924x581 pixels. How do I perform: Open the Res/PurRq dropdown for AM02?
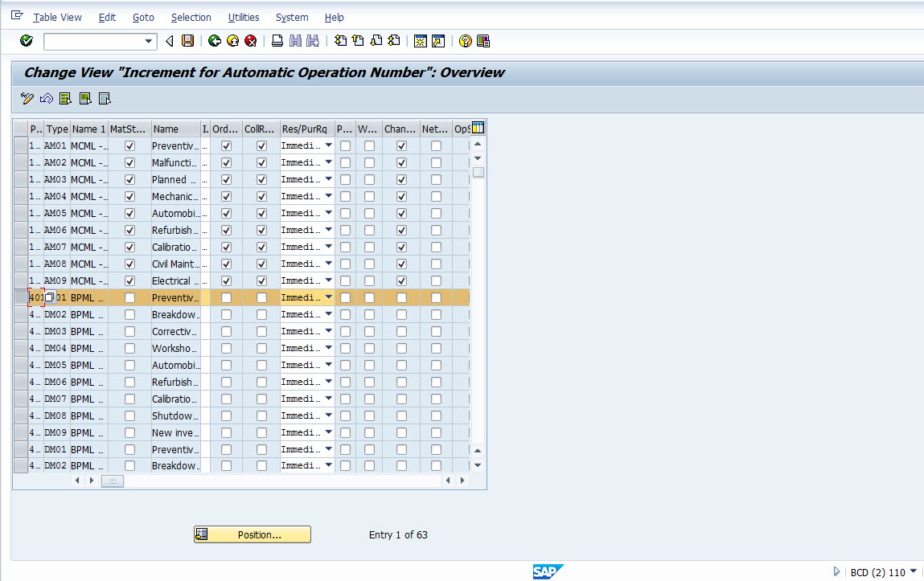point(328,162)
